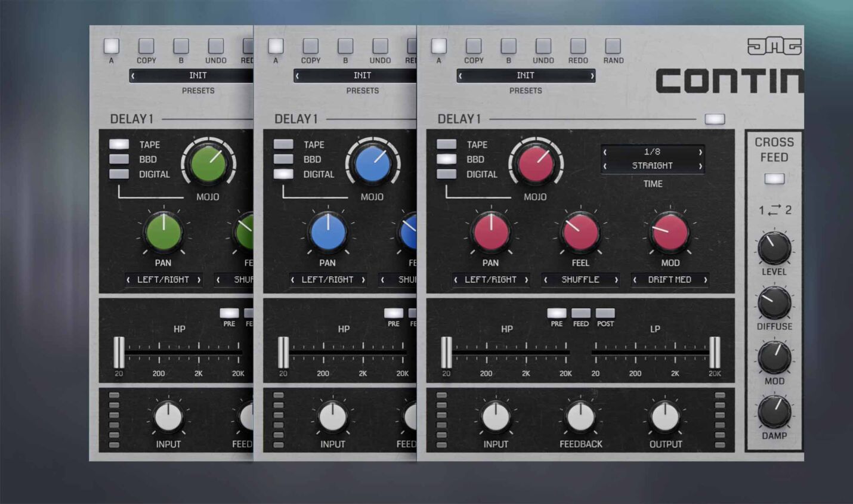Select preset slot B in the green-knob window

(x=181, y=46)
